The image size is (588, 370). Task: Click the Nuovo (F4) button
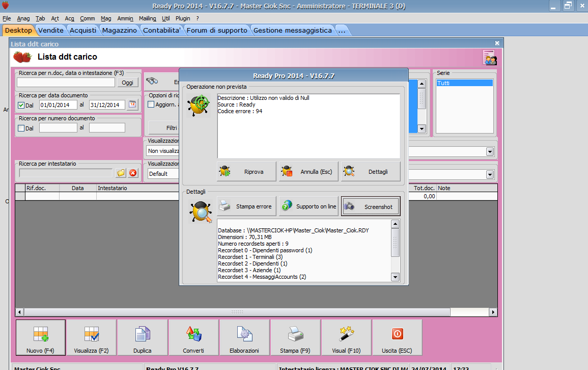pyautogui.click(x=41, y=337)
